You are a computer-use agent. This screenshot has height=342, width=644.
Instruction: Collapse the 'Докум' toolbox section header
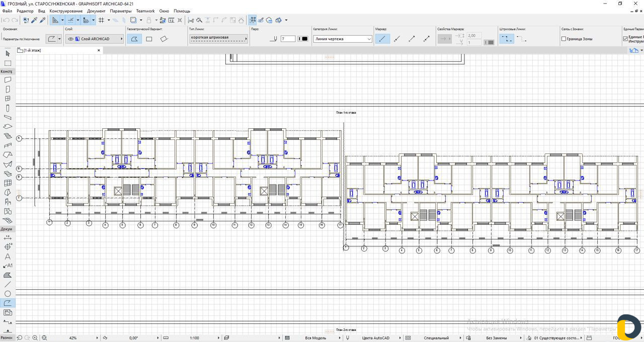coord(7,229)
